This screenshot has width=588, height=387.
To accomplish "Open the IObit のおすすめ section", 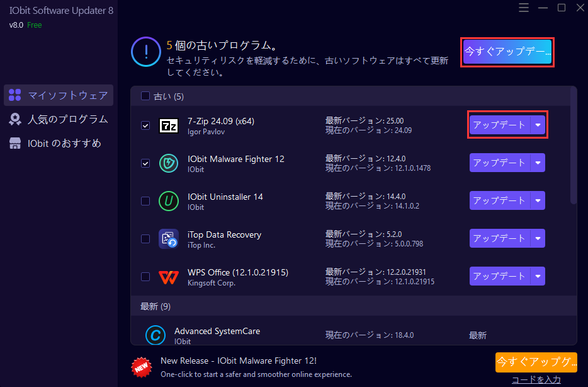I will click(x=59, y=143).
